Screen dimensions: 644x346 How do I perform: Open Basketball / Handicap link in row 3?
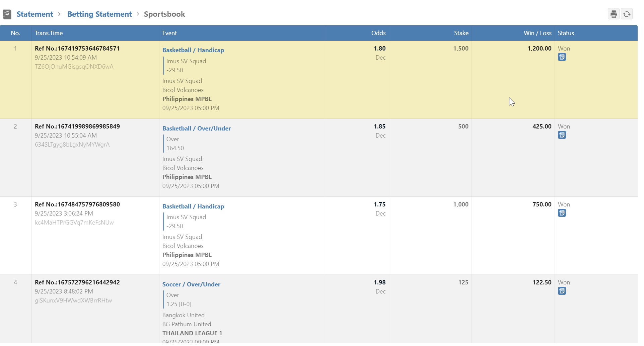coord(193,206)
